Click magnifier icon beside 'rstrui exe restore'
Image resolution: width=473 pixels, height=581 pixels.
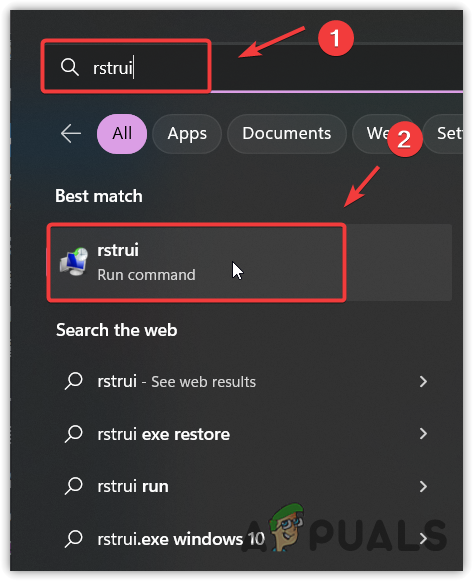[73, 434]
